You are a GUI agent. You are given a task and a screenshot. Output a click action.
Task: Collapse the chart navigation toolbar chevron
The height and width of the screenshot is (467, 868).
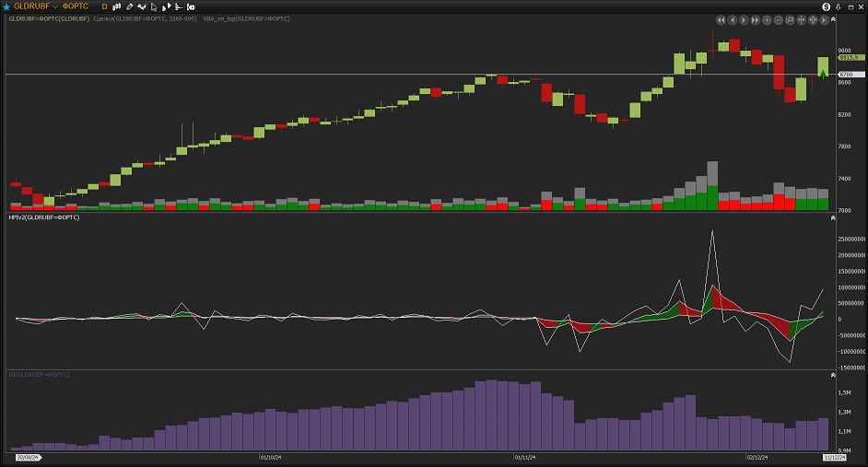[x=831, y=19]
